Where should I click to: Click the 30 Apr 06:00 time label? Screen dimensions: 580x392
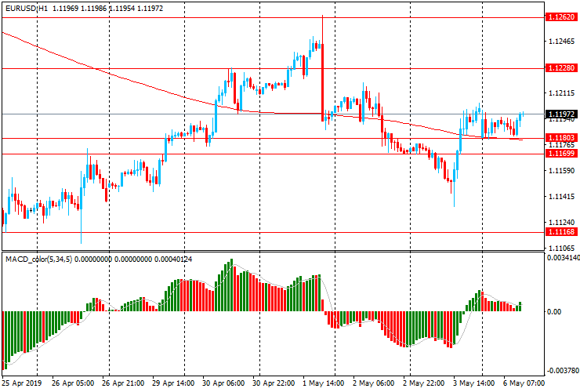click(x=223, y=383)
